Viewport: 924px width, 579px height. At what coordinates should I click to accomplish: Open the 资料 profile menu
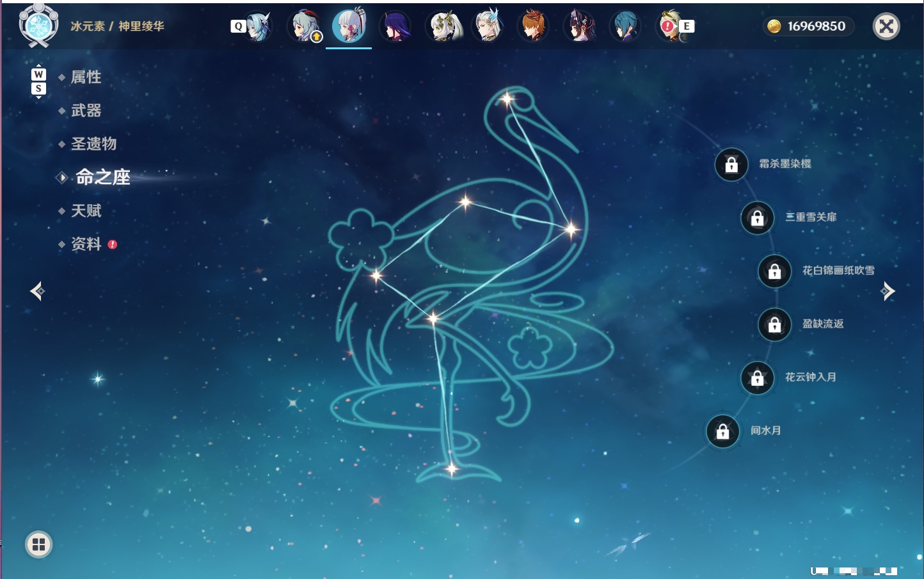(86, 244)
